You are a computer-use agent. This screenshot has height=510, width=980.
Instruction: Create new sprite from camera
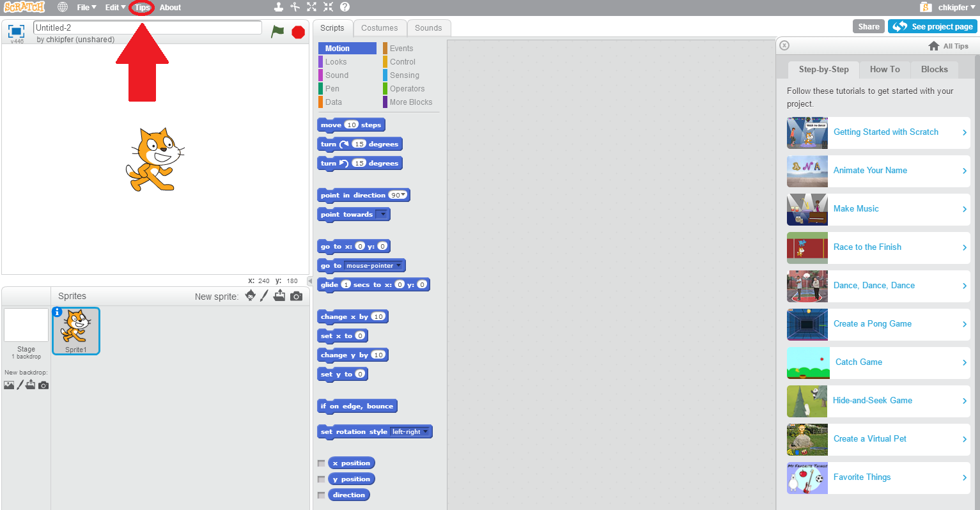point(296,296)
